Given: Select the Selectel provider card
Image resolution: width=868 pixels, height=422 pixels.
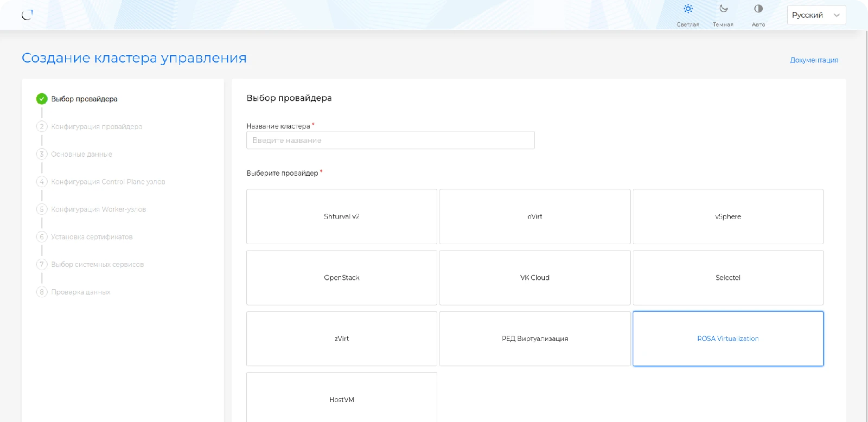Looking at the screenshot, I should tap(728, 278).
